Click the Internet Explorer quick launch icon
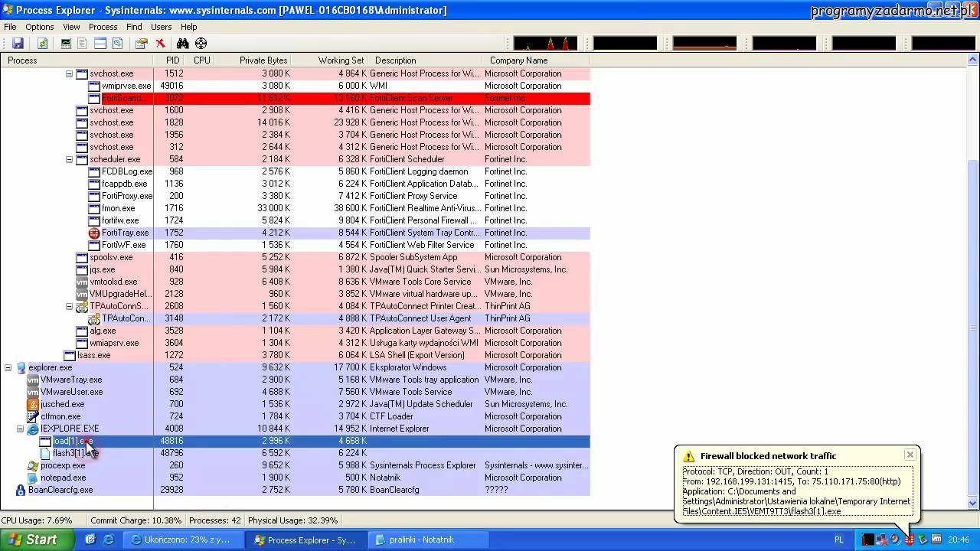 (x=108, y=540)
